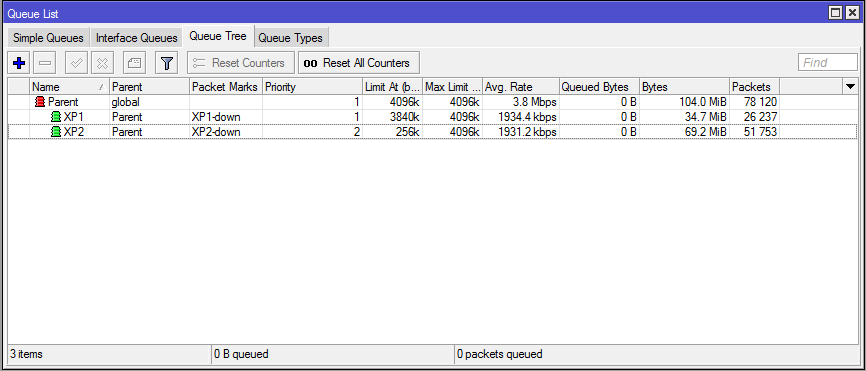866x371 pixels.
Task: Click the '1931.2 kbps' average rate cell
Action: pyautogui.click(x=527, y=132)
